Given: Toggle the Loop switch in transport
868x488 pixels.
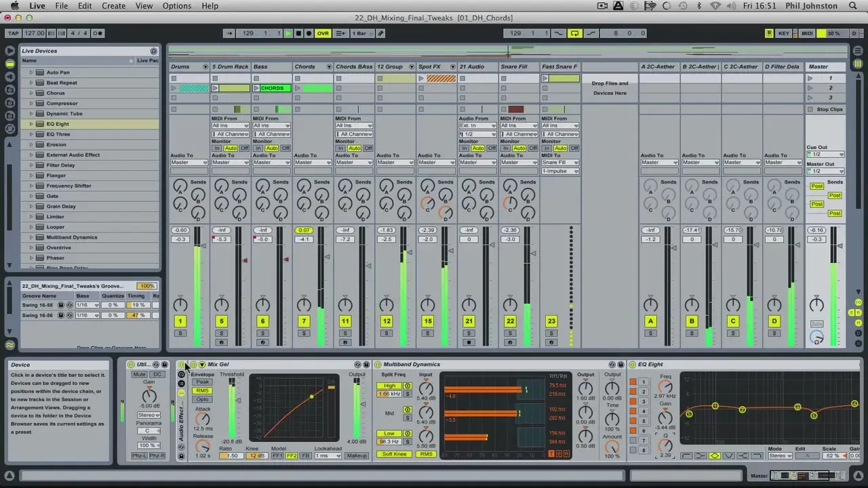Looking at the screenshot, I should click(x=574, y=33).
